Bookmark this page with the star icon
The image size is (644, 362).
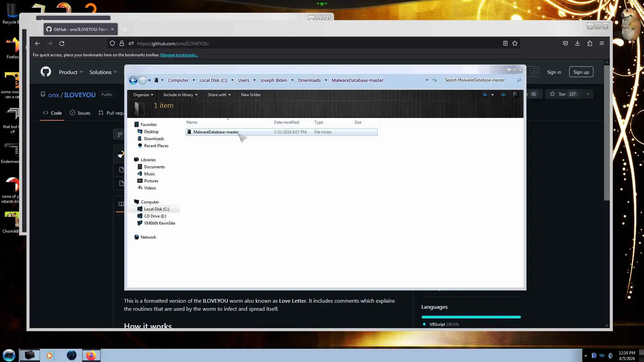pos(515,44)
